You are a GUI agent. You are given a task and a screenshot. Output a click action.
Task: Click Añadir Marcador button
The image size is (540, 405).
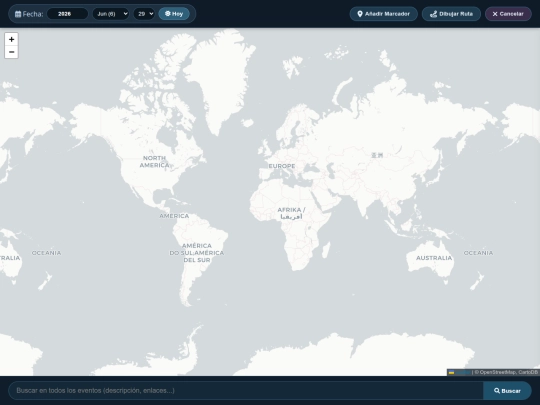click(384, 14)
